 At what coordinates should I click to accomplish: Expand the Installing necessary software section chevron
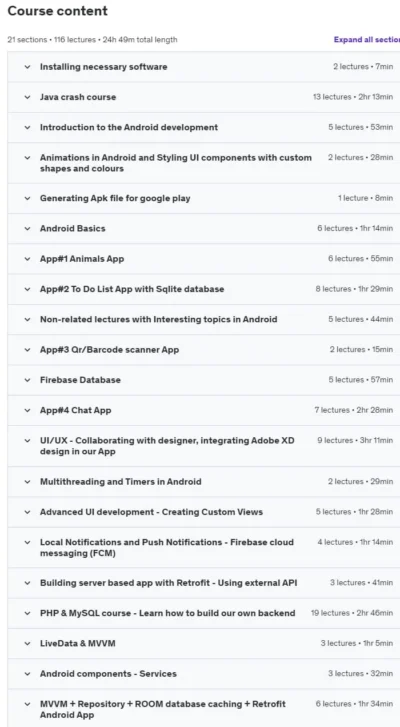click(27, 67)
